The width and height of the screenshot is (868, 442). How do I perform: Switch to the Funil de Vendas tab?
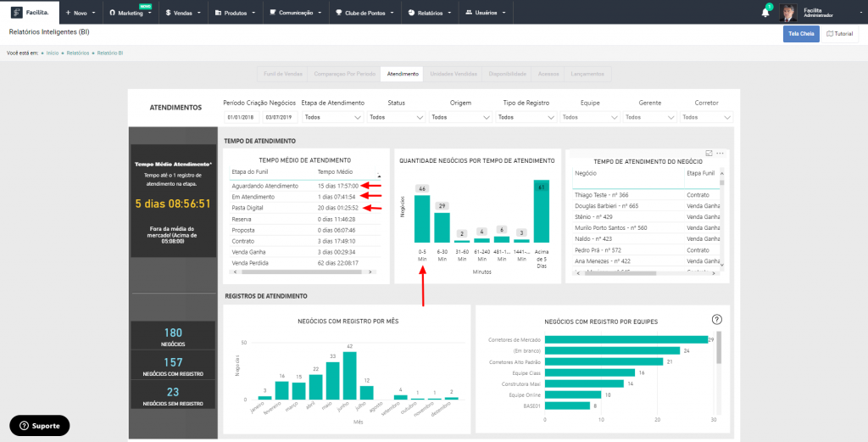[x=282, y=74]
